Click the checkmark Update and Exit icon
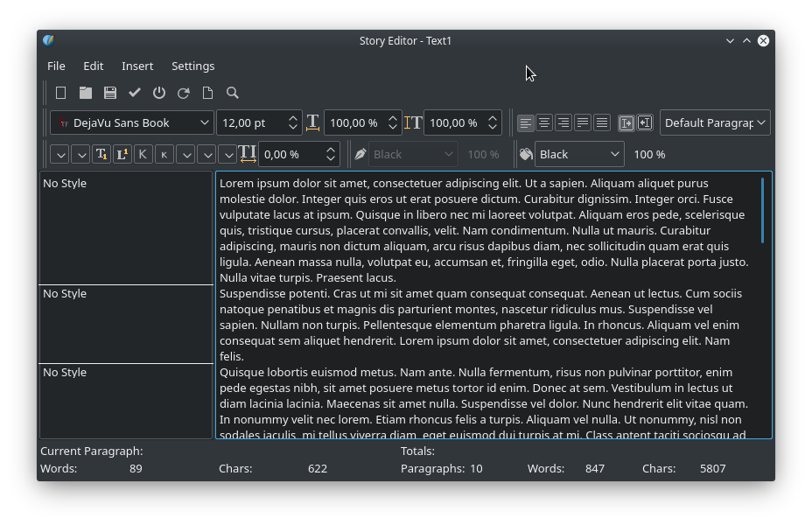Screen dimensions: 812x525 click(135, 93)
